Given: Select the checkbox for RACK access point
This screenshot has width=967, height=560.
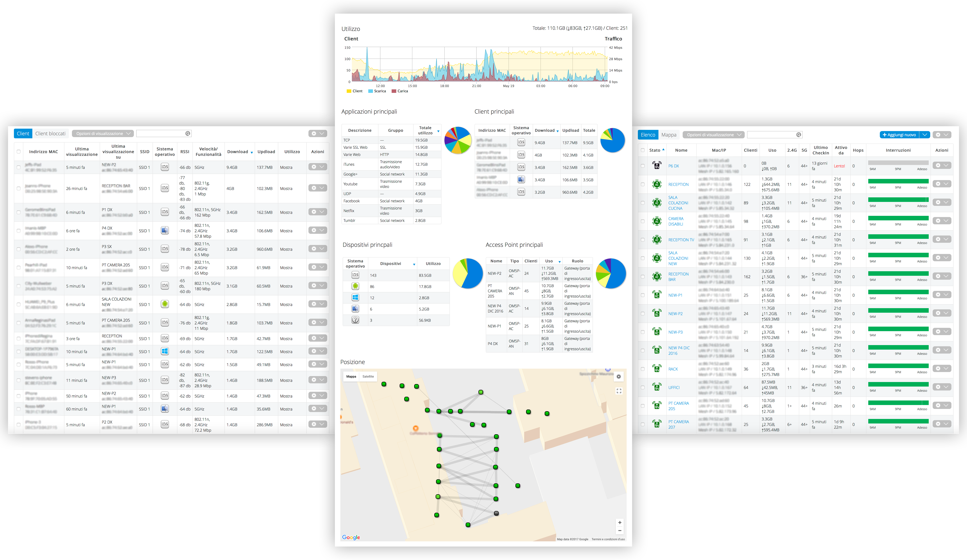Looking at the screenshot, I should (643, 369).
